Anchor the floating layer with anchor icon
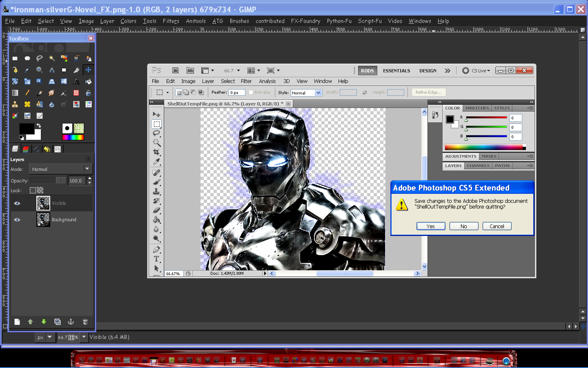 [71, 322]
